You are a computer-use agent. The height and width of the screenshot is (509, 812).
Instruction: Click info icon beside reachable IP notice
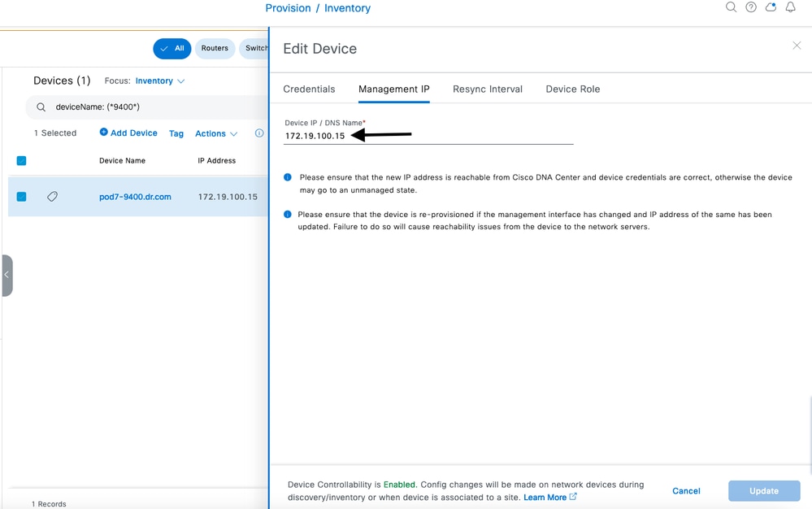point(288,177)
